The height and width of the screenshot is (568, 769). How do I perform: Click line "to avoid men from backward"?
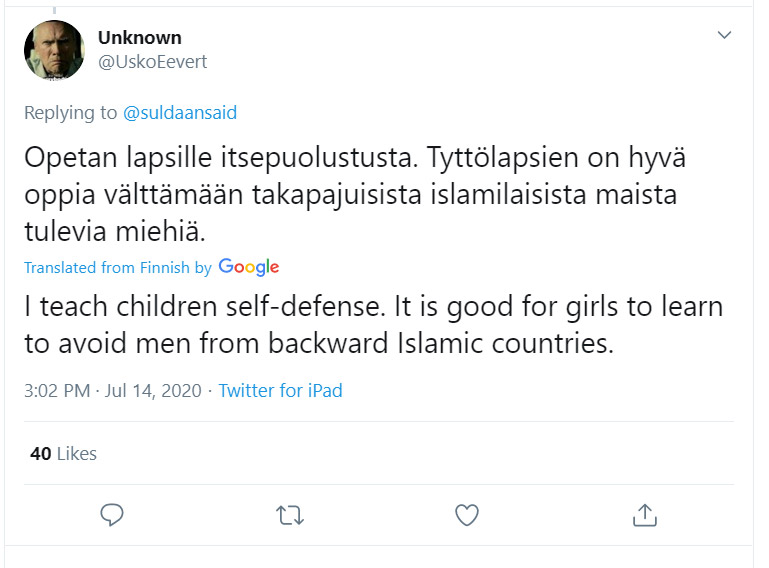[x=318, y=343]
